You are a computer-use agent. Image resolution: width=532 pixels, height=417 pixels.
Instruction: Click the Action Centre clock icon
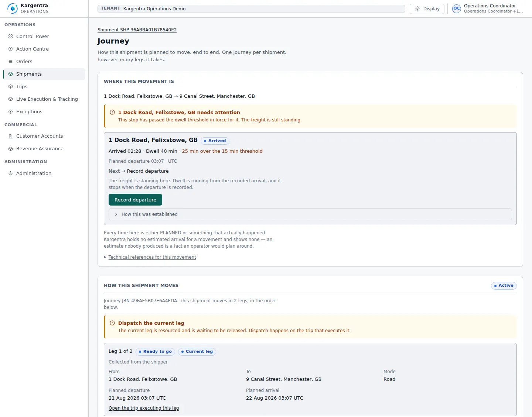pos(11,49)
